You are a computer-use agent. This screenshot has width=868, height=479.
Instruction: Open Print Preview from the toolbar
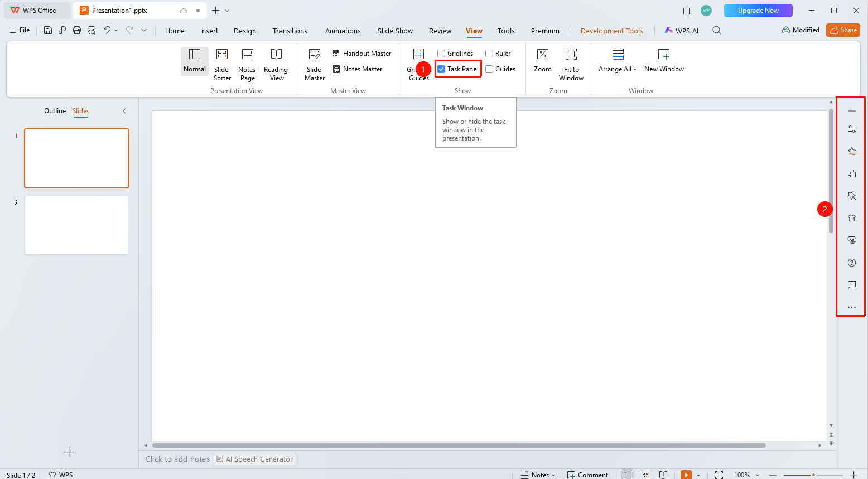(x=91, y=30)
